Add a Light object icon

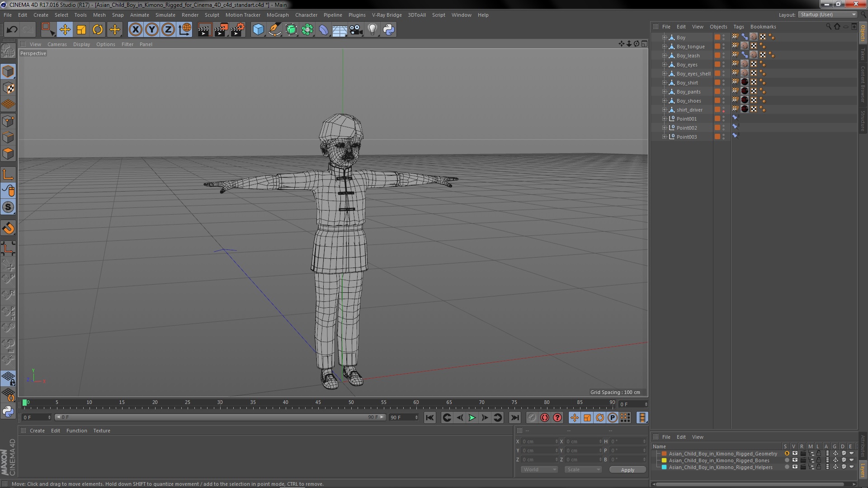tap(373, 30)
